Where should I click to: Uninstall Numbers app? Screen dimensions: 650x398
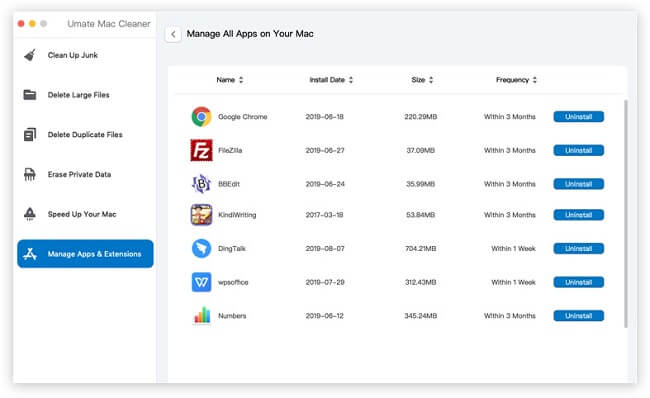click(578, 315)
